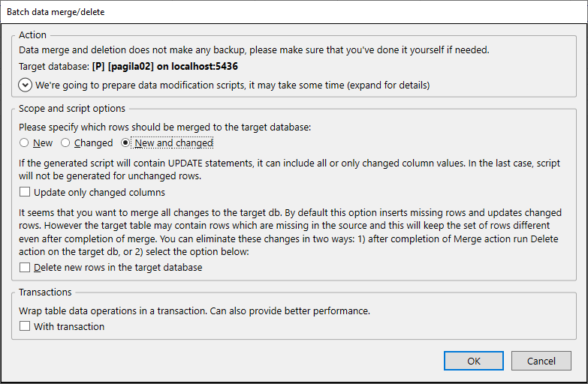Click the Action group header

point(33,34)
